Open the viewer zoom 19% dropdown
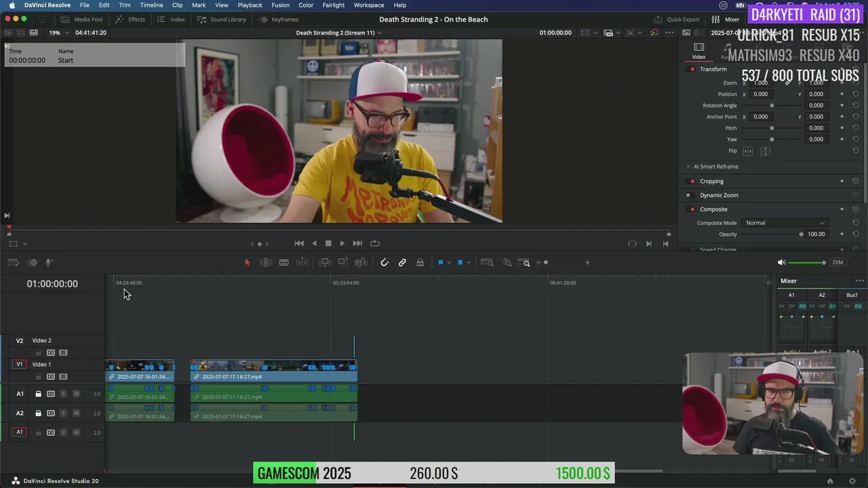 click(58, 33)
